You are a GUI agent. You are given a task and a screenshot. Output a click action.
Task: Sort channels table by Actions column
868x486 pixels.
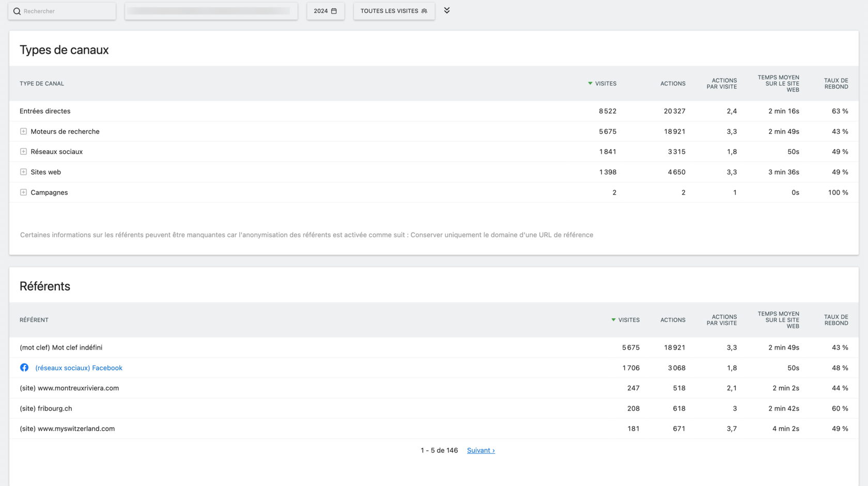click(x=672, y=84)
